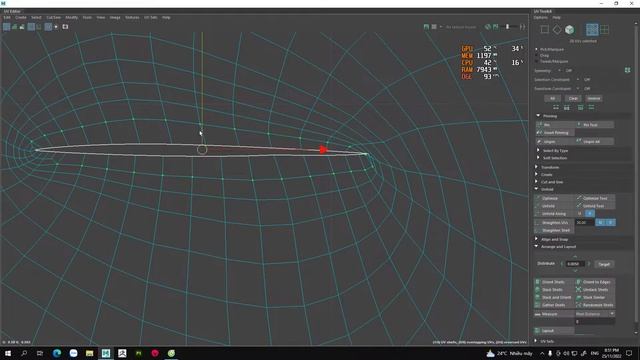Click the Orient to Edges button
640x360 pixels.
(595, 282)
